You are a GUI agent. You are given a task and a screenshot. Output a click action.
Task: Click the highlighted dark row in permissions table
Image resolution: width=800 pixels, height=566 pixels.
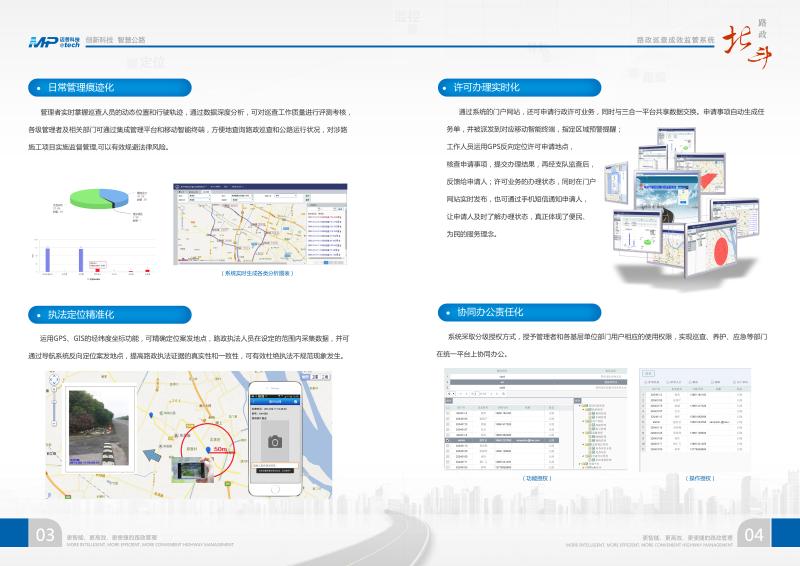tap(503, 440)
